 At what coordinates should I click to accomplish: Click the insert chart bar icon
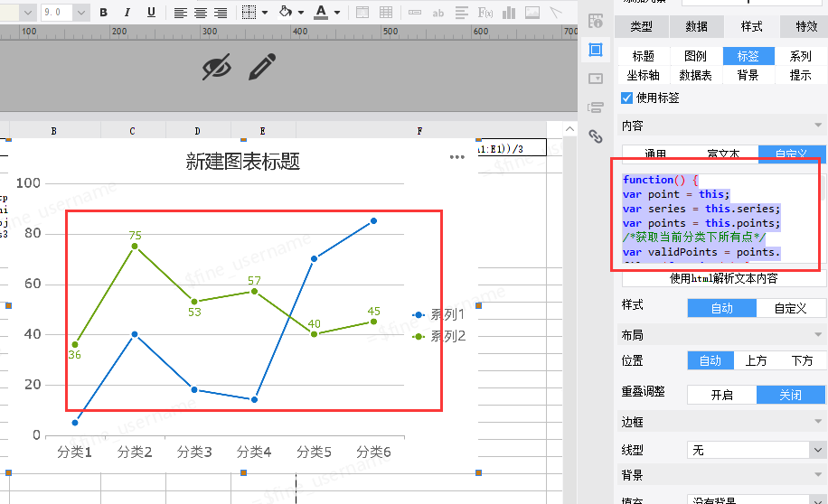tap(509, 12)
